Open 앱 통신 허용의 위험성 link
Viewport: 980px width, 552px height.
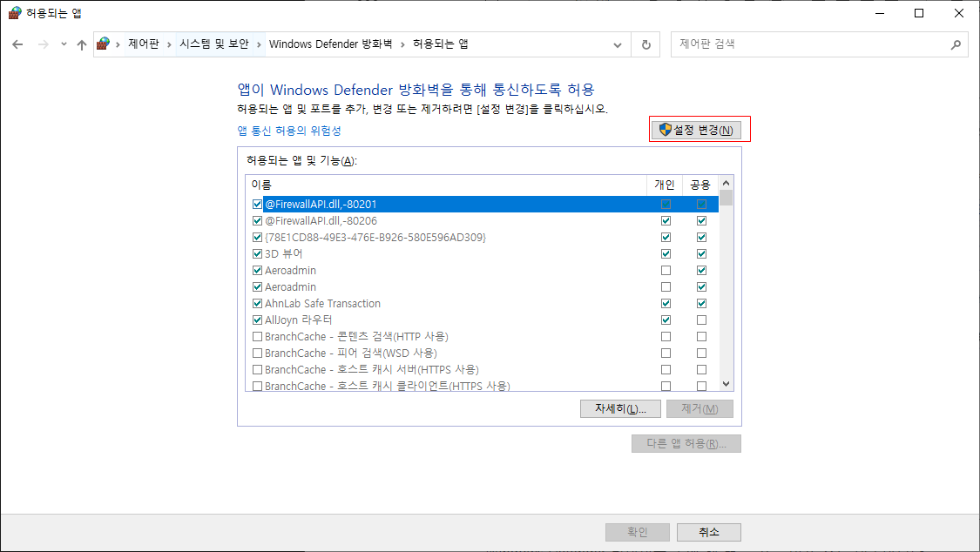click(x=288, y=131)
